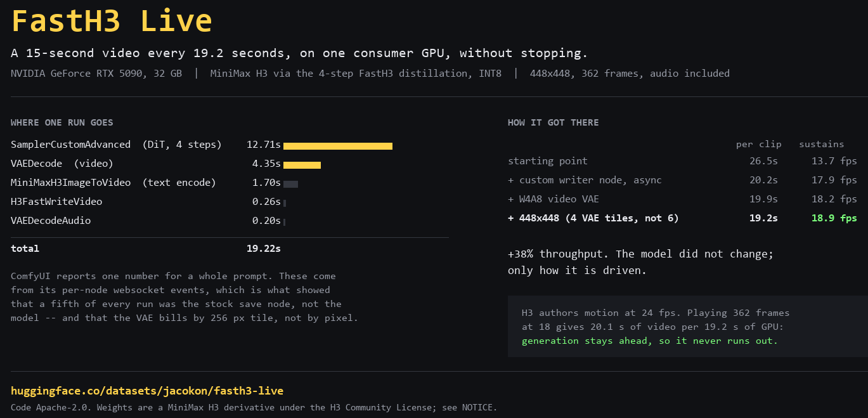This screenshot has width=868, height=418.
Task: Click the FastH3 Live title
Action: [x=112, y=21]
